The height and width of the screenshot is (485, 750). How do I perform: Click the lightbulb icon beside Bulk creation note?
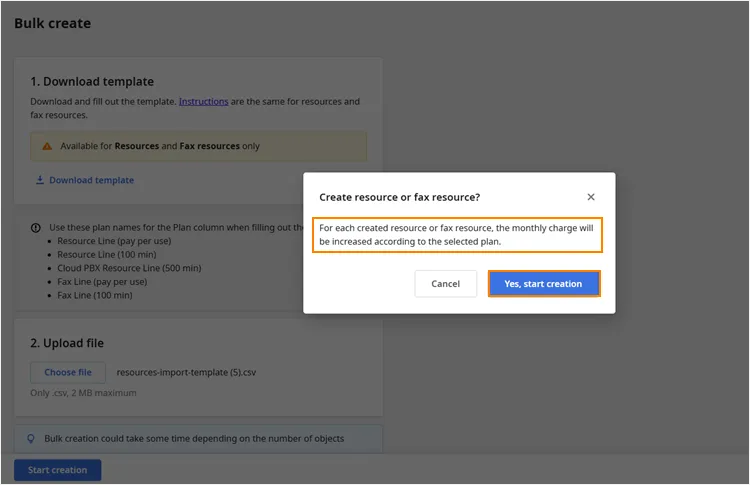tap(31, 439)
